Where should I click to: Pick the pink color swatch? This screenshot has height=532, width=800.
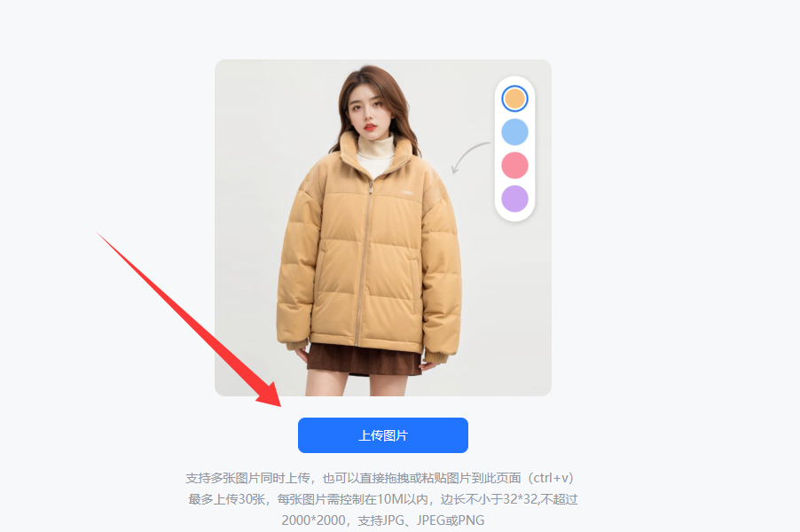coord(514,165)
